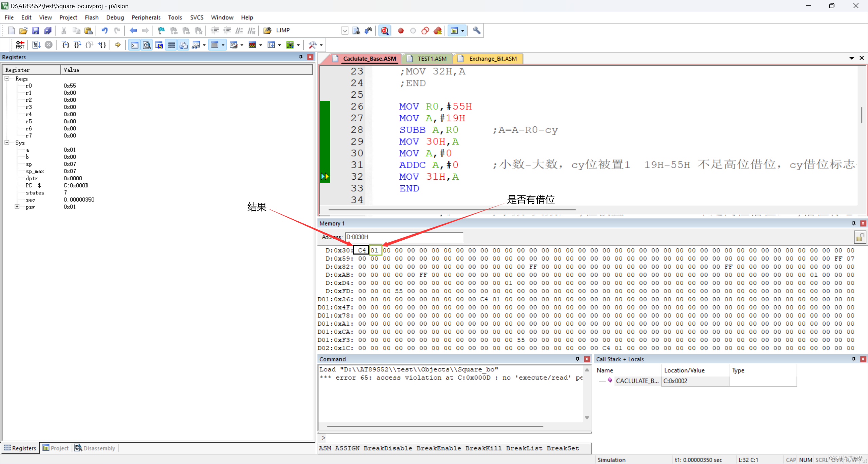Open the Project panel tab

56,448
